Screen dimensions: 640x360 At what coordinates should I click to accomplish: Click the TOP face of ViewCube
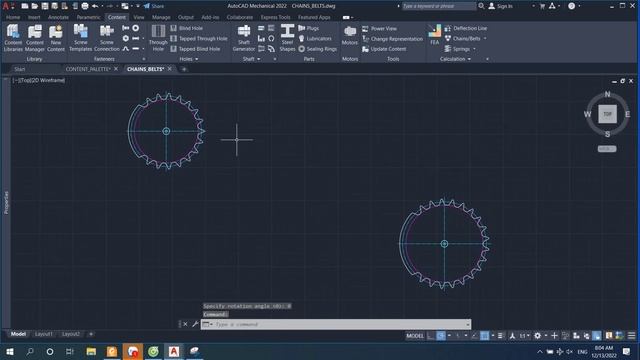tap(607, 114)
